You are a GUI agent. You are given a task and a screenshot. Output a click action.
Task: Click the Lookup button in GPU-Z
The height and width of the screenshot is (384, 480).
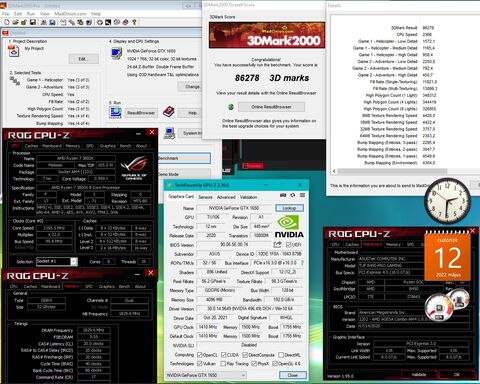(289, 208)
